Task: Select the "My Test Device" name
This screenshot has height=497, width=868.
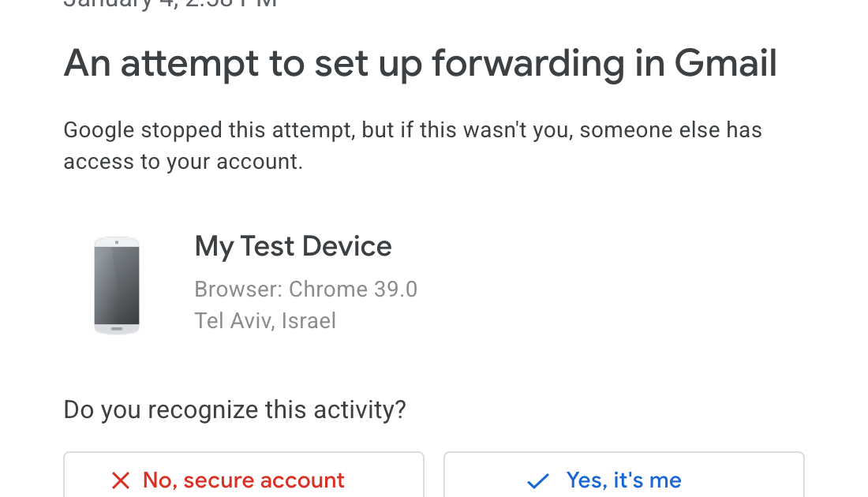Action: pyautogui.click(x=293, y=247)
